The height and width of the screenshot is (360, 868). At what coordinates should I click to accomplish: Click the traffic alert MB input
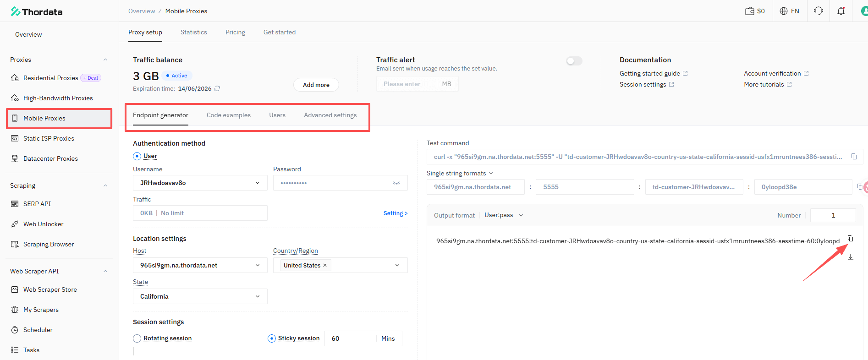(x=418, y=84)
